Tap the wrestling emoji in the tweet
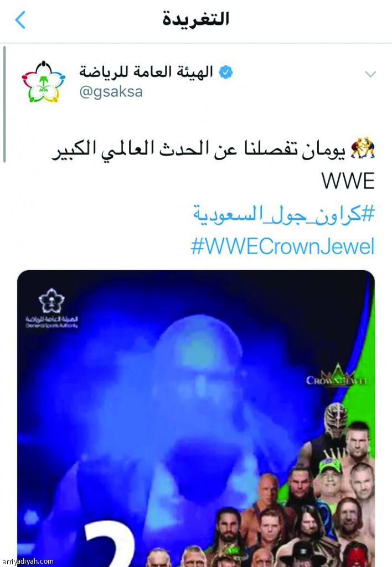The width and height of the screenshot is (392, 567). click(x=363, y=147)
